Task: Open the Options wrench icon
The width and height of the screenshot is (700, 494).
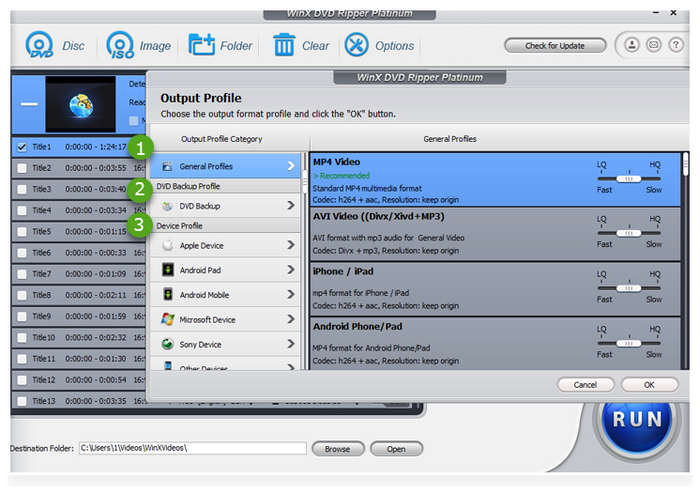Action: 356,45
